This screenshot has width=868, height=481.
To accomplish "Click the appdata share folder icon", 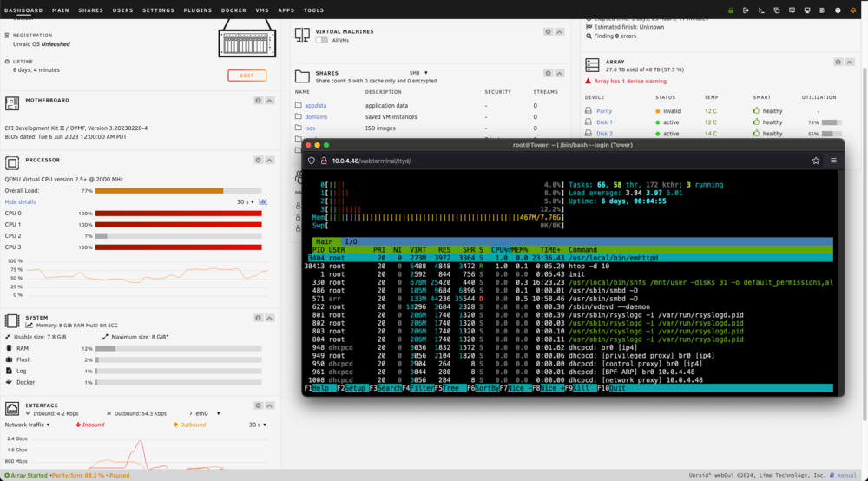I will click(299, 105).
